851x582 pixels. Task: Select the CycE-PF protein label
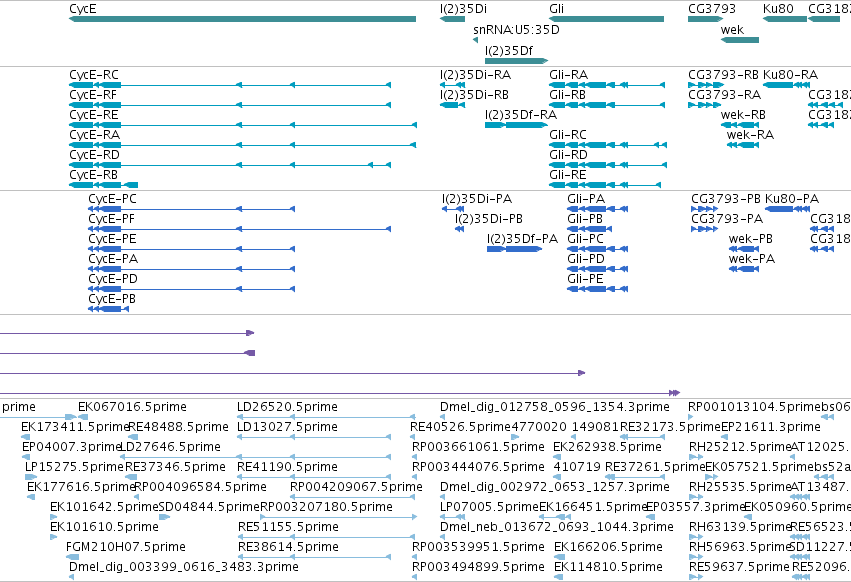tap(111, 219)
